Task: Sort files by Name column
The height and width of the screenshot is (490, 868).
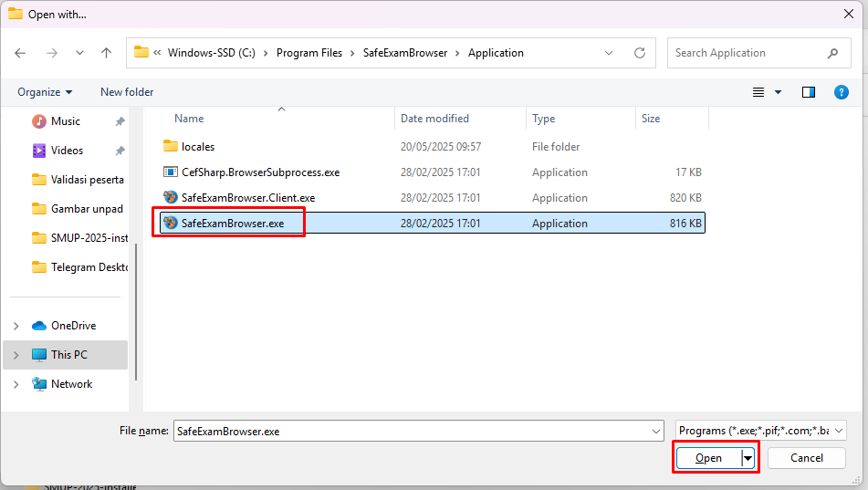Action: click(189, 119)
